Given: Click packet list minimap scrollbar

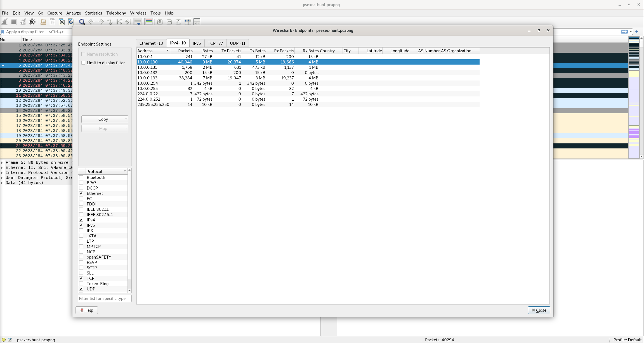Looking at the screenshot, I should (634, 97).
